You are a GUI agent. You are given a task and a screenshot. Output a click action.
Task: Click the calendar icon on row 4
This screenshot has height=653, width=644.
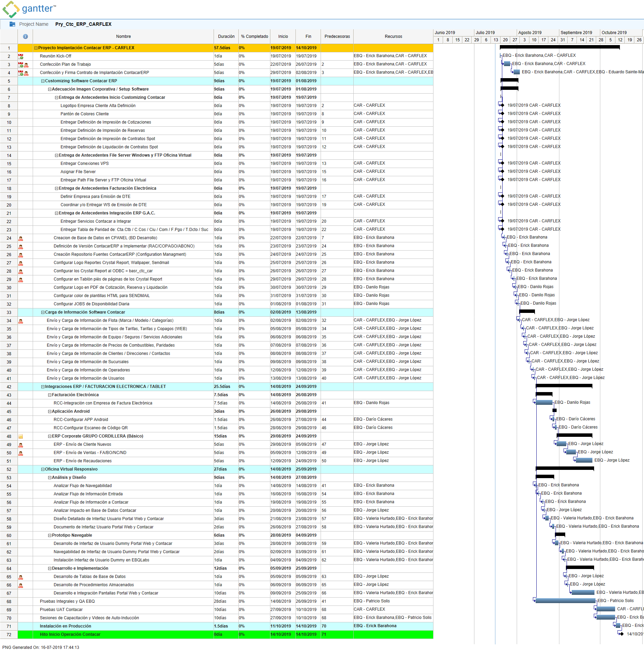(21, 73)
